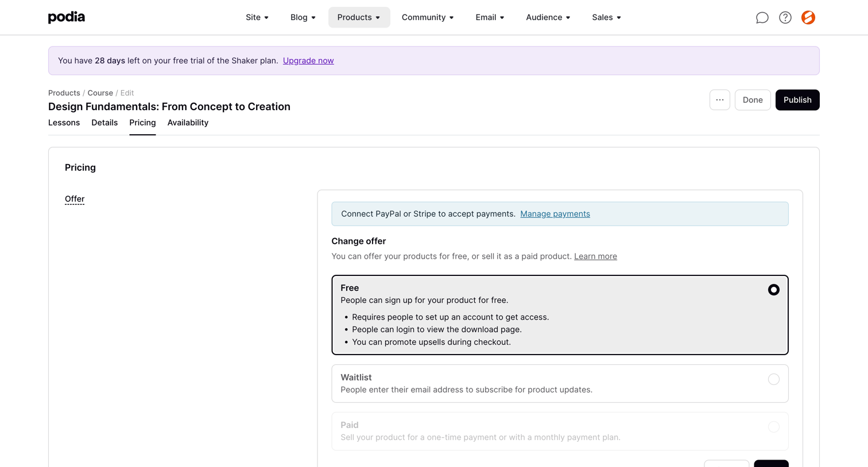The height and width of the screenshot is (467, 868).
Task: Expand the Email dropdown menu
Action: pyautogui.click(x=490, y=17)
